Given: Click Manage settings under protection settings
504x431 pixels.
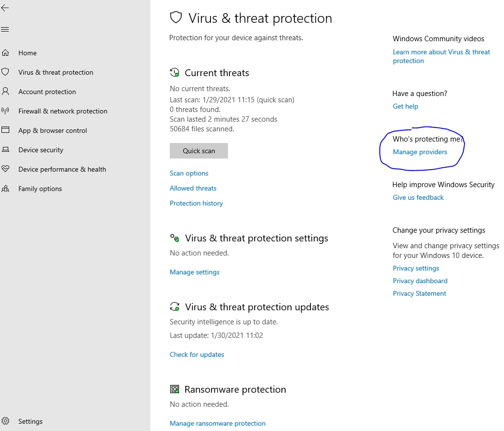Looking at the screenshot, I should [x=195, y=272].
